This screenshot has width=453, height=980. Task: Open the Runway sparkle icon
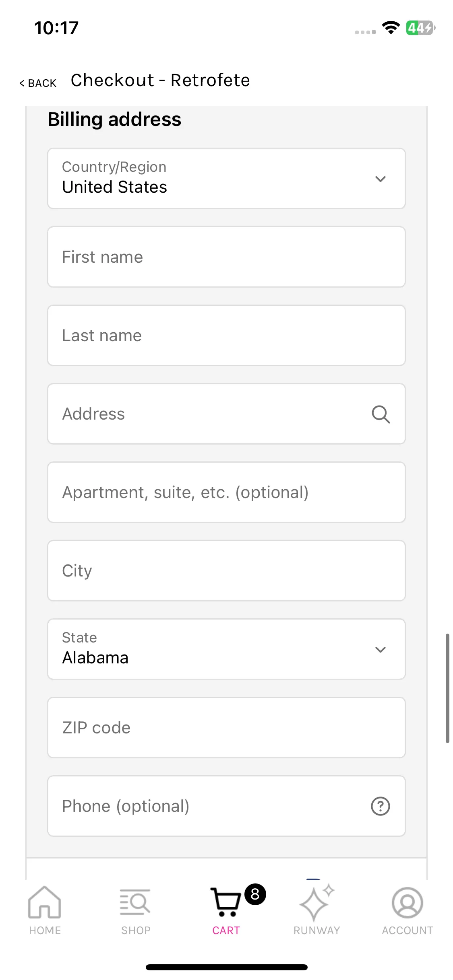click(316, 902)
